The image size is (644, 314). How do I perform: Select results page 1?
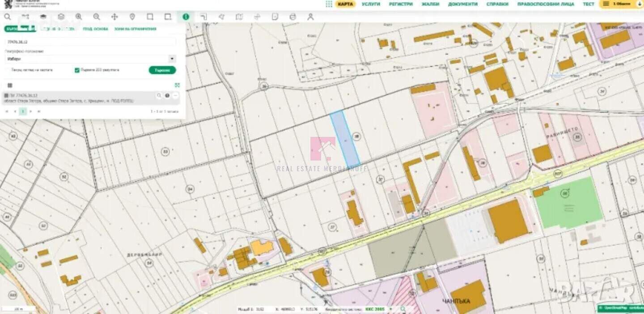pos(23,111)
